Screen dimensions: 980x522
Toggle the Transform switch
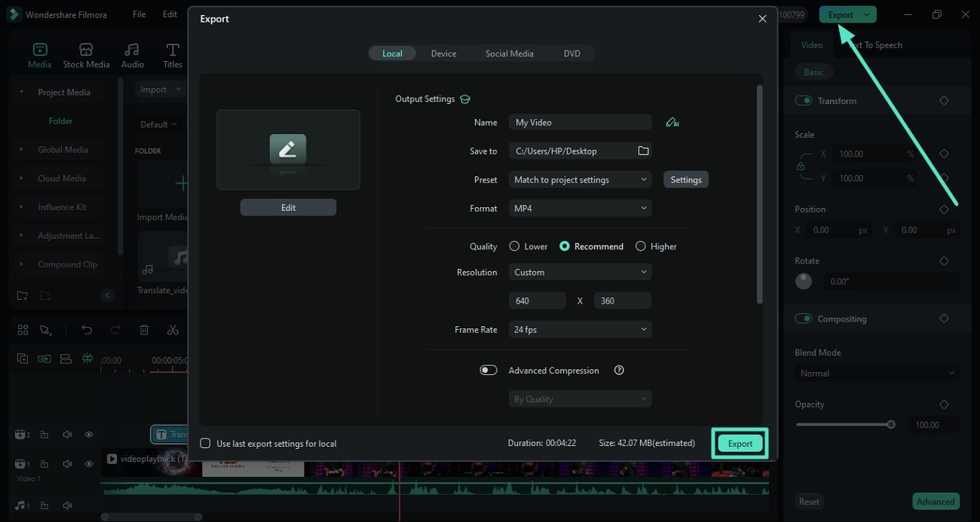click(x=804, y=100)
